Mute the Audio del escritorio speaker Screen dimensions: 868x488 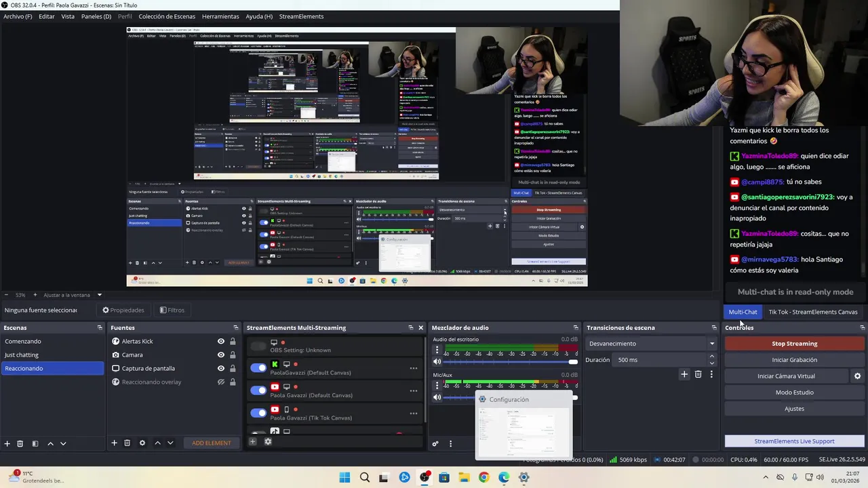(437, 362)
